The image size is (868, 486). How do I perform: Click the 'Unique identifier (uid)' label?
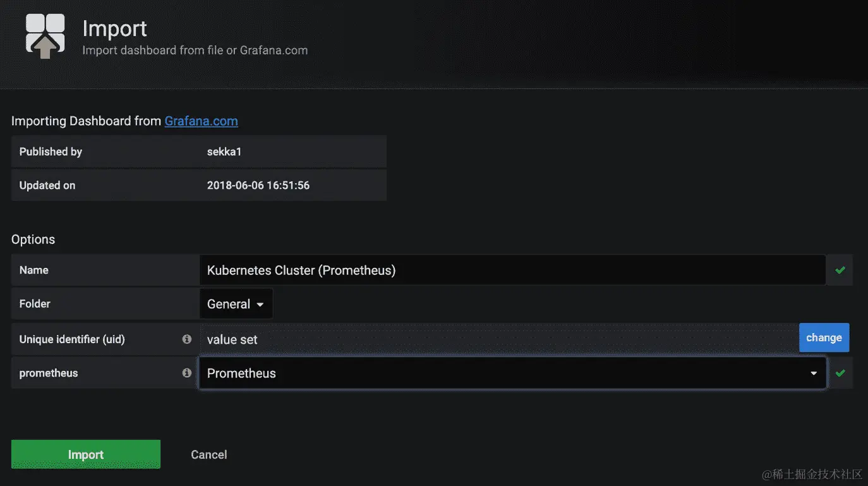coord(72,339)
